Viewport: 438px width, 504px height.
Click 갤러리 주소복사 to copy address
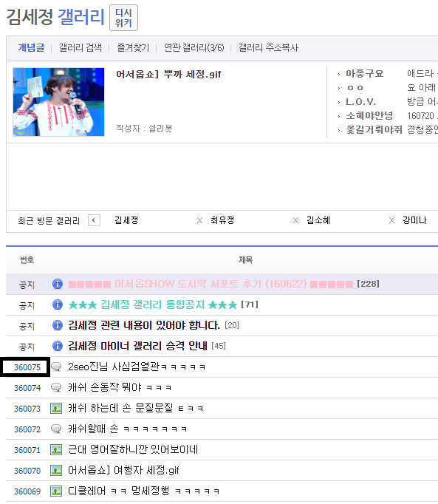tap(268, 47)
